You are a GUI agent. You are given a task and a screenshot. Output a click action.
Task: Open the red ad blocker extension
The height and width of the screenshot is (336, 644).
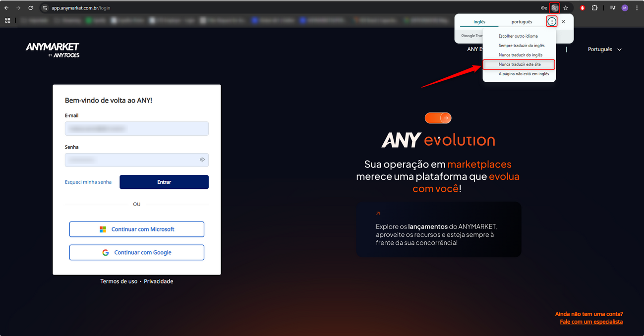[583, 8]
